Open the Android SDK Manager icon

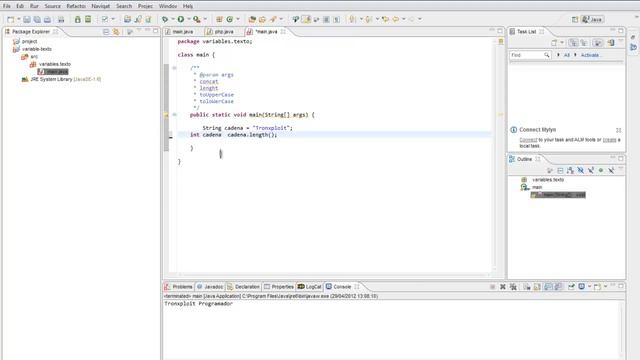click(78, 19)
